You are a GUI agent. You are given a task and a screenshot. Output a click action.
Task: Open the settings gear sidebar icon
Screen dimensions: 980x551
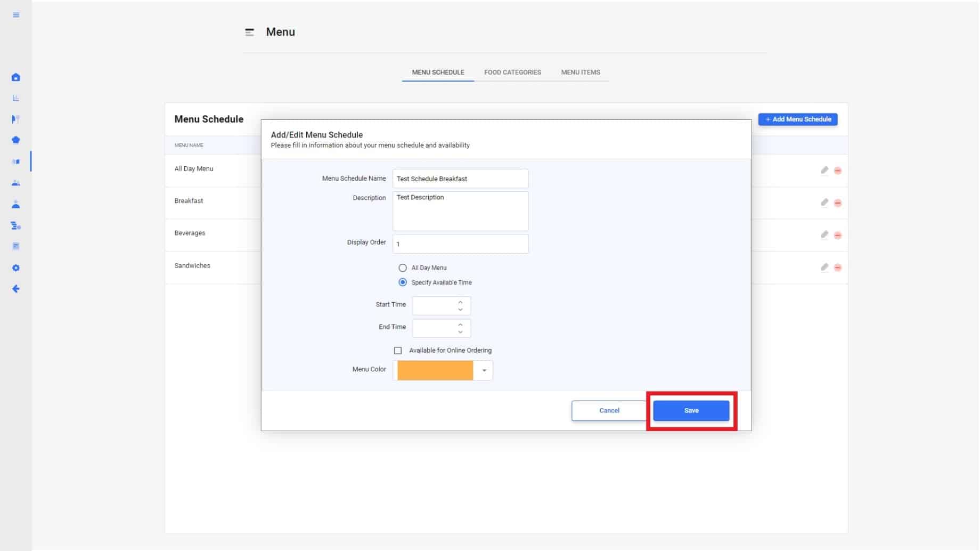click(x=16, y=268)
